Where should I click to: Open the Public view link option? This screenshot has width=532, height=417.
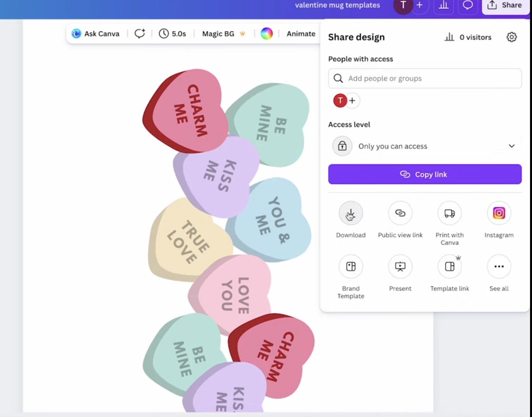(400, 213)
